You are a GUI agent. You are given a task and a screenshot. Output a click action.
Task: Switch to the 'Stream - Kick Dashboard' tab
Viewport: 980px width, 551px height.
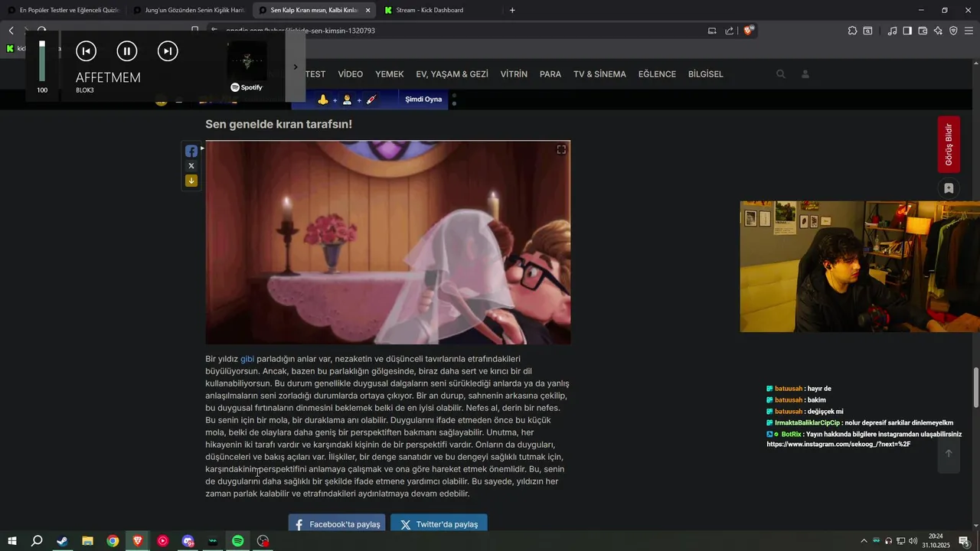[440, 10]
